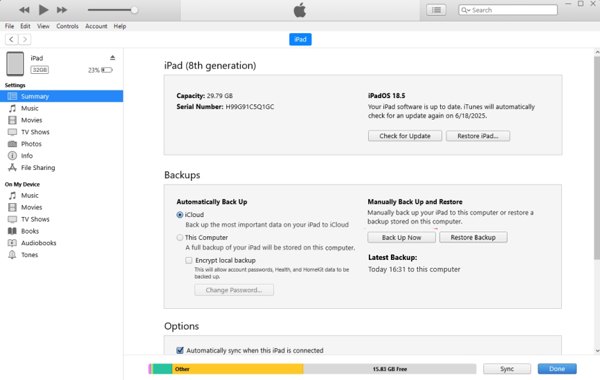The height and width of the screenshot is (380, 600).
Task: Select iCloud backup radio button
Action: pyautogui.click(x=180, y=215)
